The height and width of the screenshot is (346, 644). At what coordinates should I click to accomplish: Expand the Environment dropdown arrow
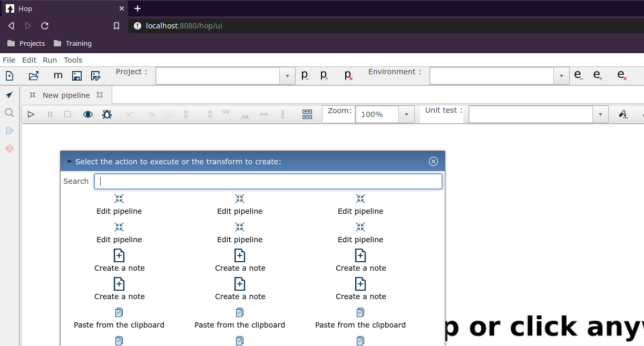coord(561,76)
